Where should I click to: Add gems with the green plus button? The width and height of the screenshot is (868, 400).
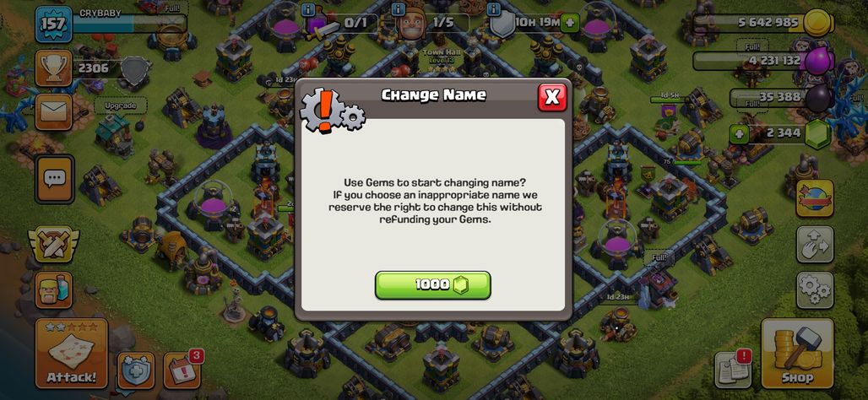pyautogui.click(x=739, y=133)
